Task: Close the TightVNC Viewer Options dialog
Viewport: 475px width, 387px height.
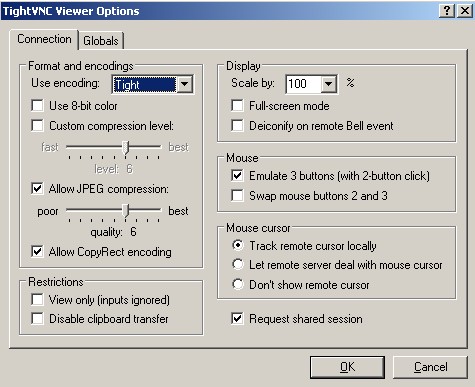Action: point(464,11)
